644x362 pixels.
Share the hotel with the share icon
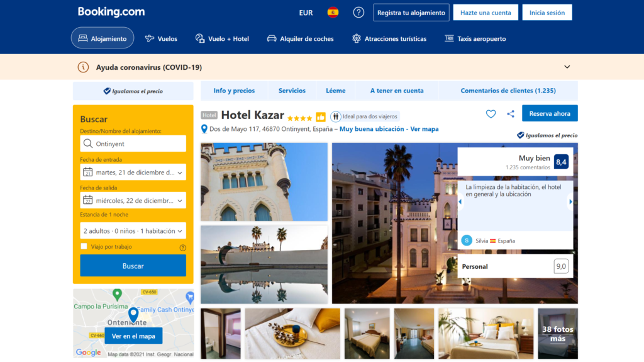point(511,114)
